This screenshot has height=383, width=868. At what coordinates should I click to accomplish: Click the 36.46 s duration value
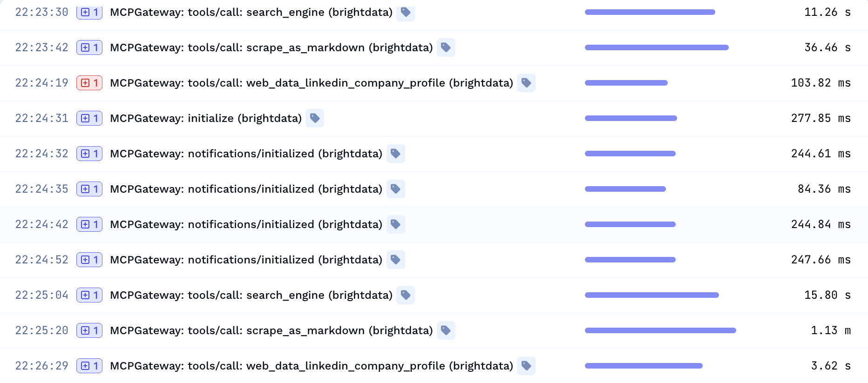point(827,47)
